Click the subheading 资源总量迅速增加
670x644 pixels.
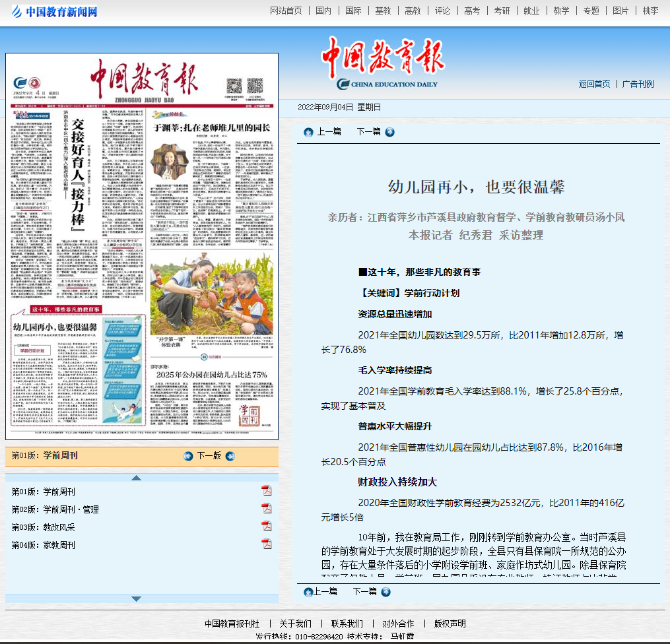[395, 314]
